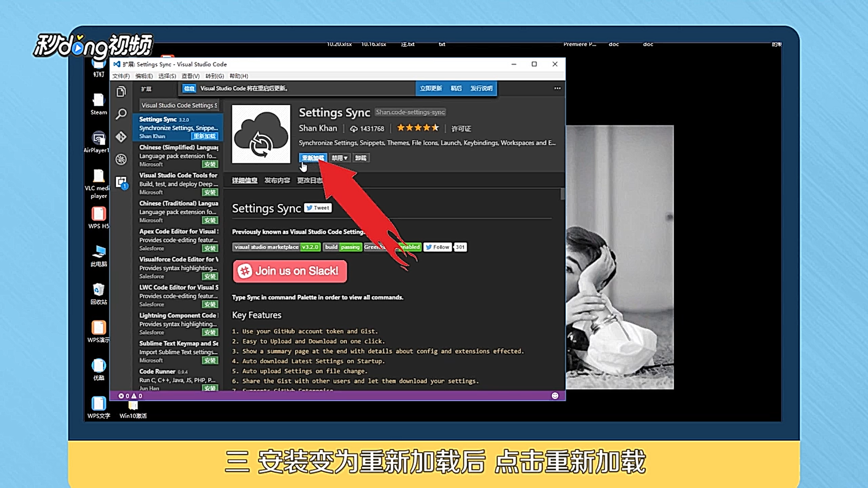This screenshot has height=488, width=868.
Task: Click the errors and warnings status bar indicator
Action: [x=130, y=396]
